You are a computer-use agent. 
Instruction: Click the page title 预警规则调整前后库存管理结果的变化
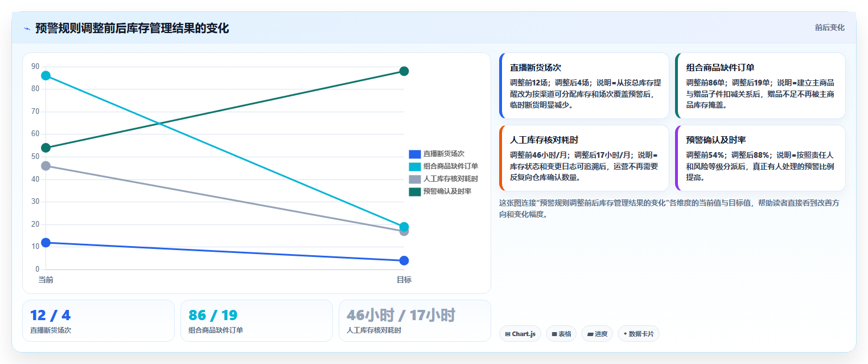[x=132, y=28]
